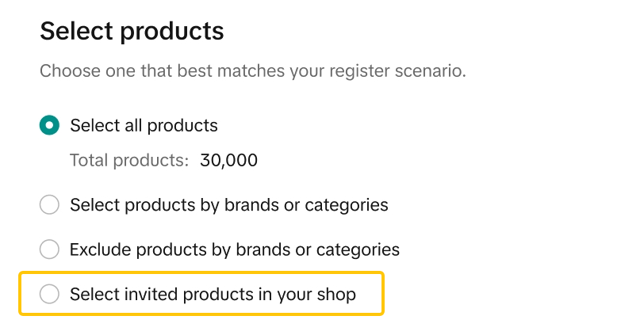The image size is (644, 335).
Task: Click the 'Select all products' label text
Action: [x=144, y=125]
